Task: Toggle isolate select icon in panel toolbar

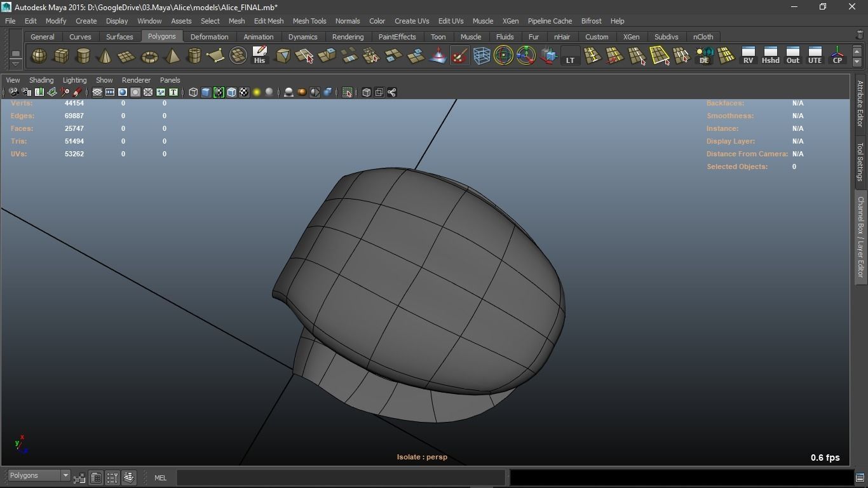Action: tap(347, 92)
